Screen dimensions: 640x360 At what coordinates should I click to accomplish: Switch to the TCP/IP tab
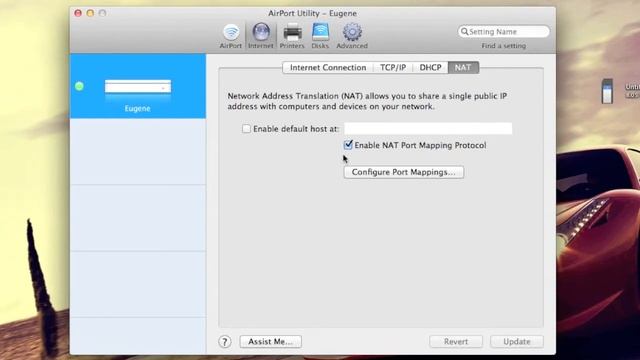point(393,67)
